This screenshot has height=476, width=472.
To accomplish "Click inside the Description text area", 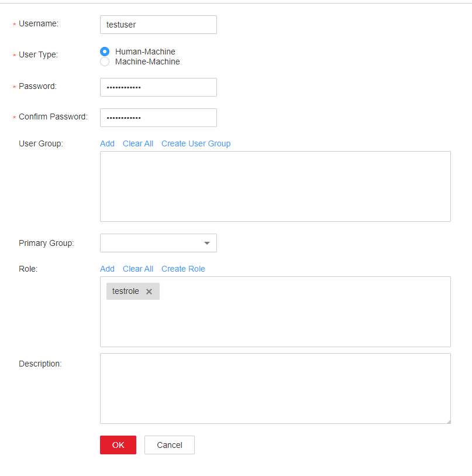I will click(x=275, y=389).
